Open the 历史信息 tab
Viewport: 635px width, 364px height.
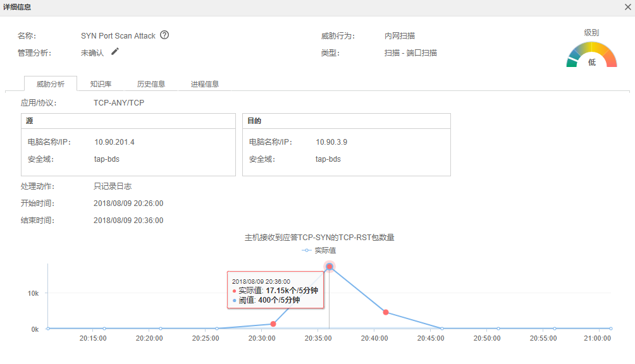pyautogui.click(x=151, y=84)
